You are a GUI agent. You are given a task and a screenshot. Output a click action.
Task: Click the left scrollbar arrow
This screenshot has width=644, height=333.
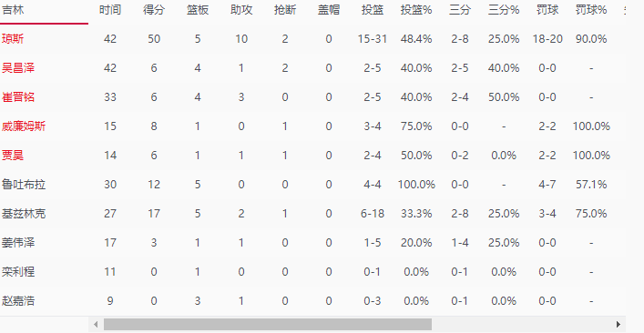click(x=96, y=325)
